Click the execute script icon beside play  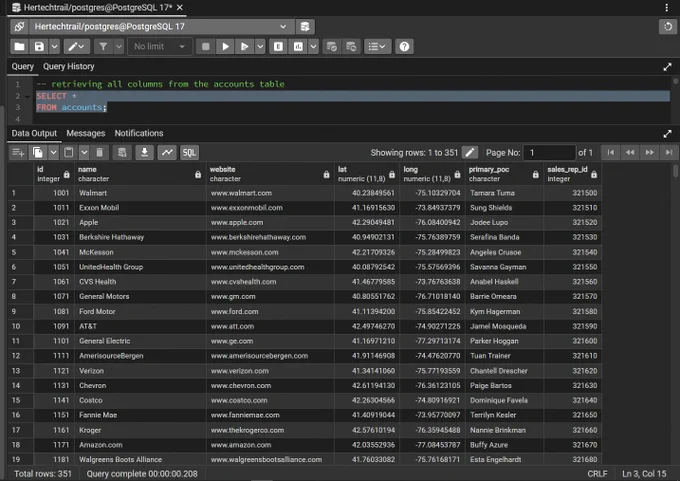pyautogui.click(x=245, y=46)
